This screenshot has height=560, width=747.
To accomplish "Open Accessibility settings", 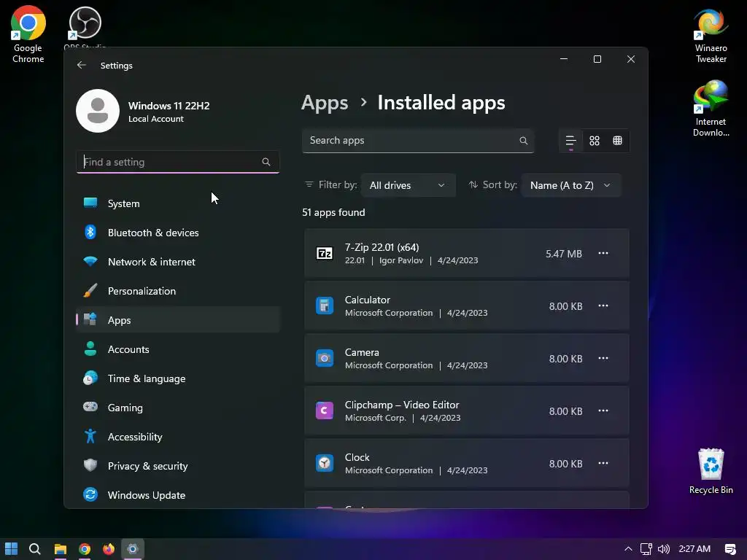I will coord(178,437).
